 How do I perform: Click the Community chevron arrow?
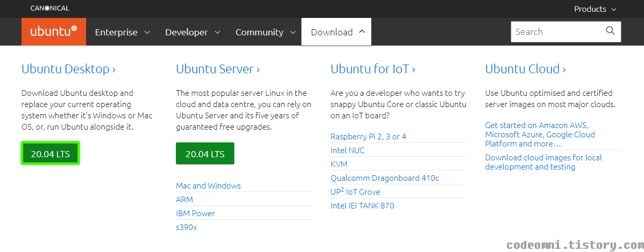293,32
